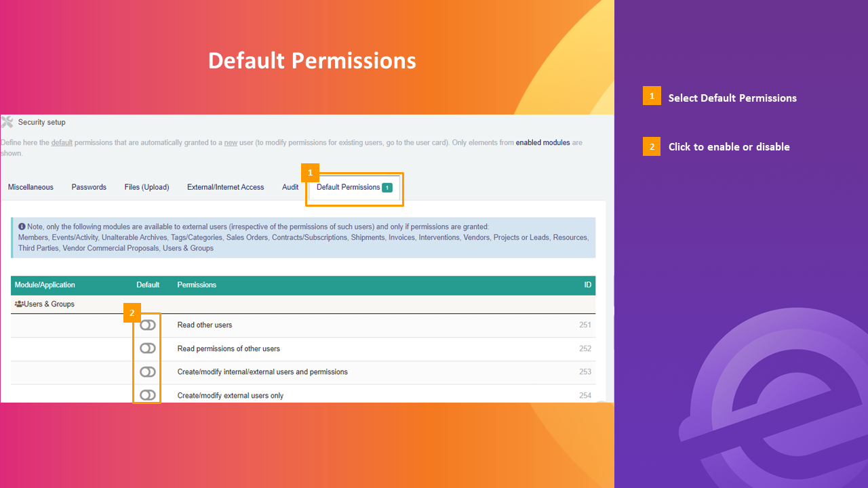Click the numbered badge beside Click to enable
Image resolution: width=868 pixels, height=488 pixels.
coord(652,146)
